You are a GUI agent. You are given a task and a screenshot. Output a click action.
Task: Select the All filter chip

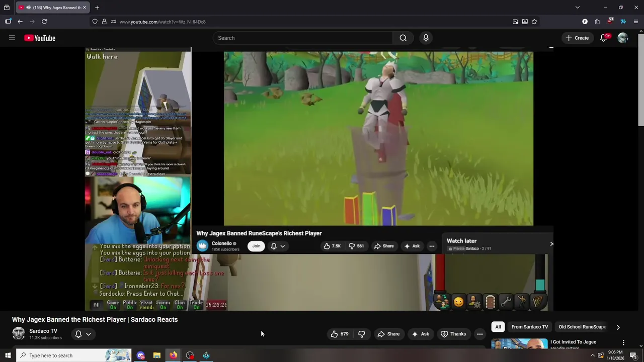[x=498, y=327]
